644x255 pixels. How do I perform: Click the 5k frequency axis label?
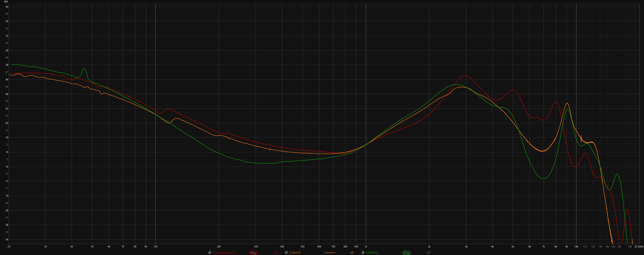click(x=513, y=247)
